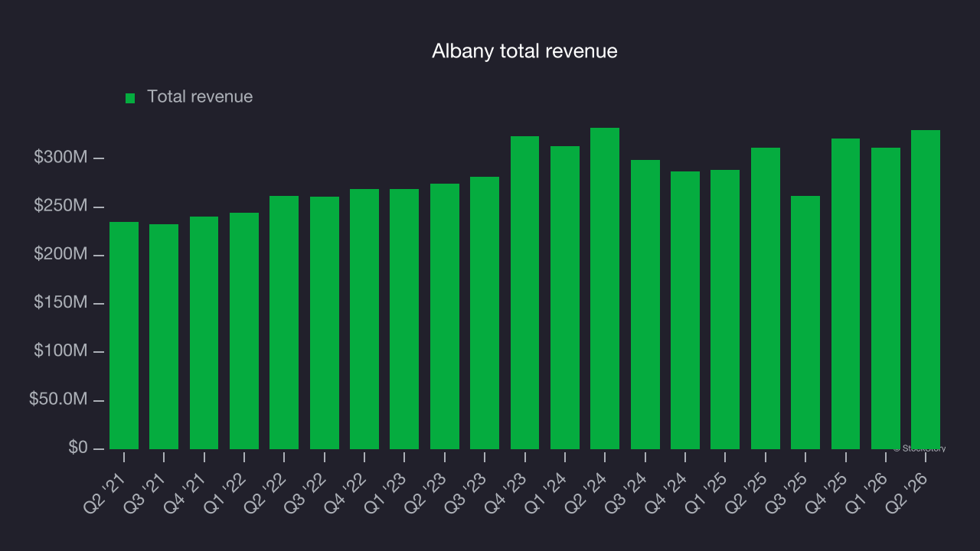Screen dimensions: 980x551
Task: Click the revenue bar for Q2 '26
Action: (926, 289)
